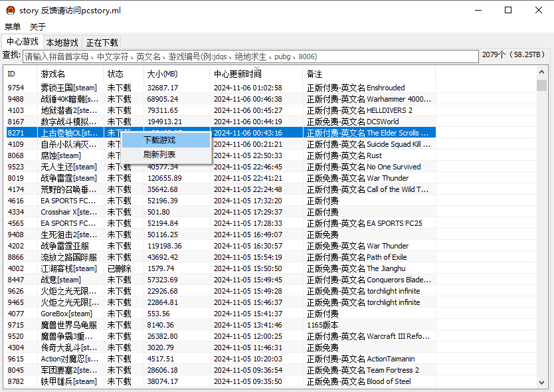The image size is (554, 392).
Task: Click the note Team Fortress 2
Action: pos(363,371)
